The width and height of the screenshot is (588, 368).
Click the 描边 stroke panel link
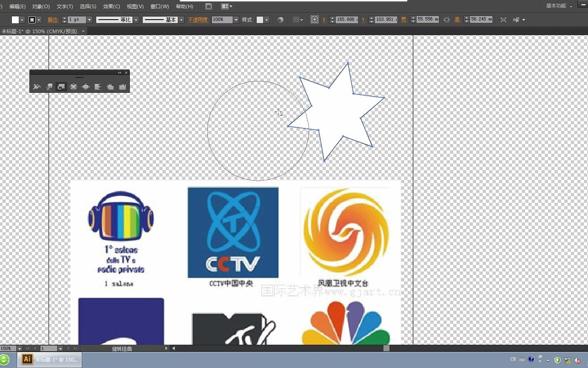(x=53, y=20)
